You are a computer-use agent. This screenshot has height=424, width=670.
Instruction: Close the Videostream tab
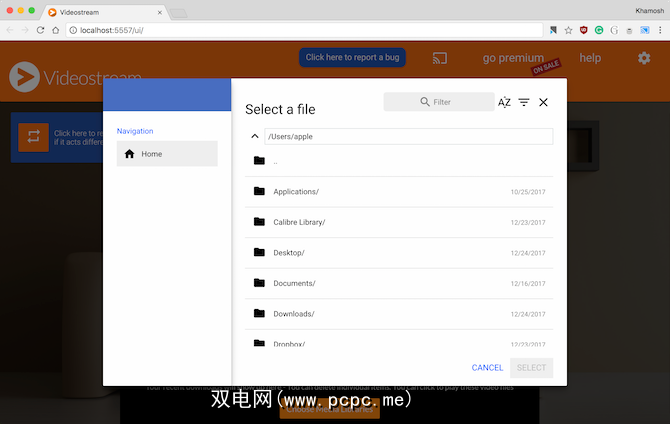click(x=159, y=12)
